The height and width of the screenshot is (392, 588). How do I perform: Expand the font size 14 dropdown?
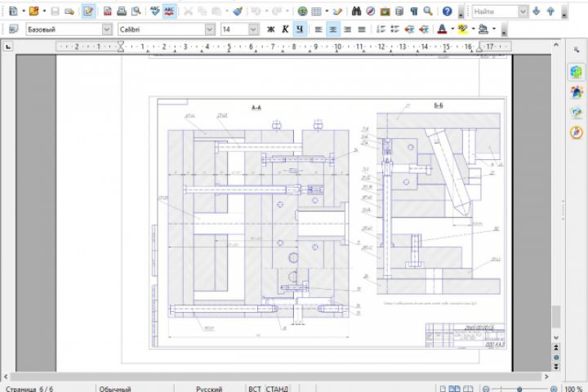[x=253, y=29]
